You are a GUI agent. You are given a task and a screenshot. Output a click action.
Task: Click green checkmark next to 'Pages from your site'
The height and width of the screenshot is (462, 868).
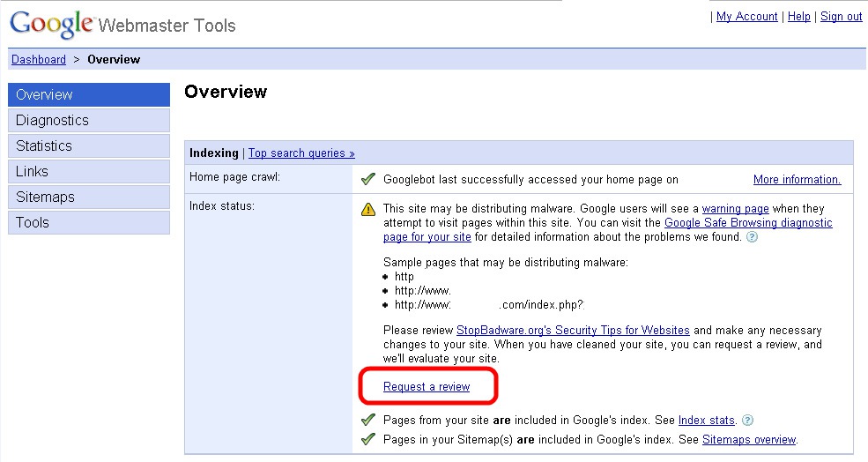click(368, 420)
